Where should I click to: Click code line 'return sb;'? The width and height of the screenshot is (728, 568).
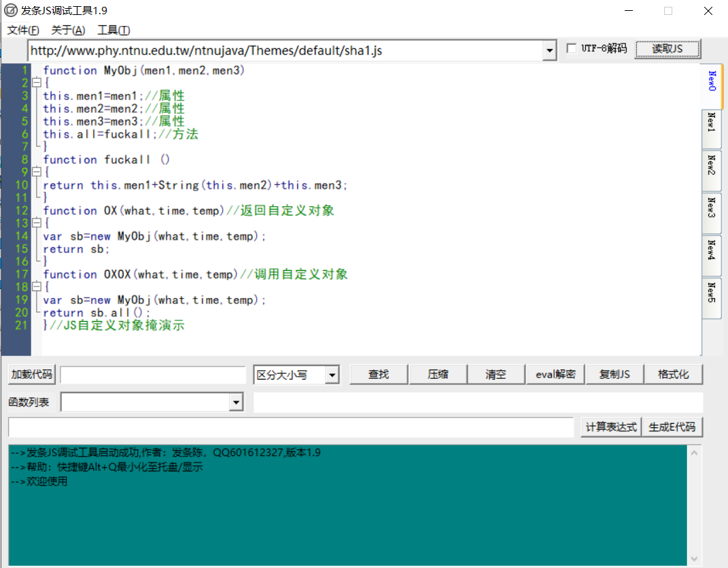click(77, 249)
